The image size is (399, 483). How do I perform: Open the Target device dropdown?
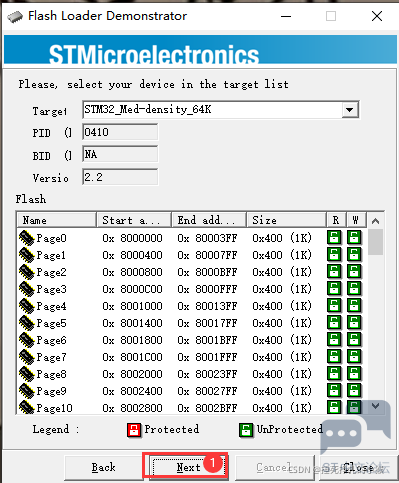pyautogui.click(x=350, y=110)
